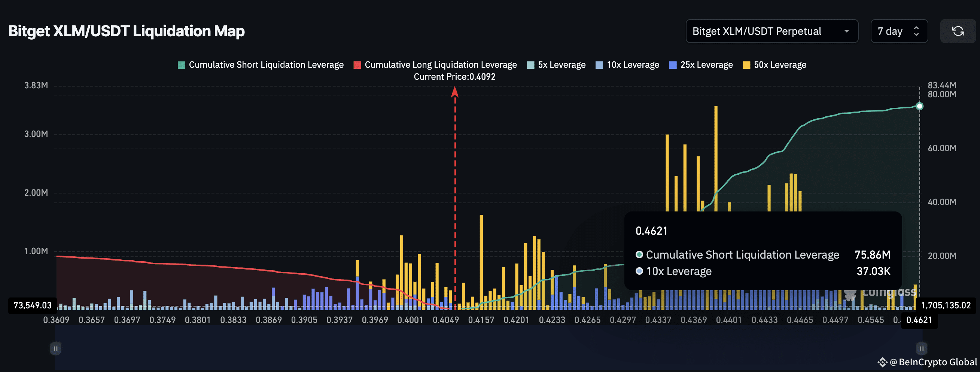The height and width of the screenshot is (372, 980).
Task: Click the red Cumulative Long legend swatch
Action: 357,65
